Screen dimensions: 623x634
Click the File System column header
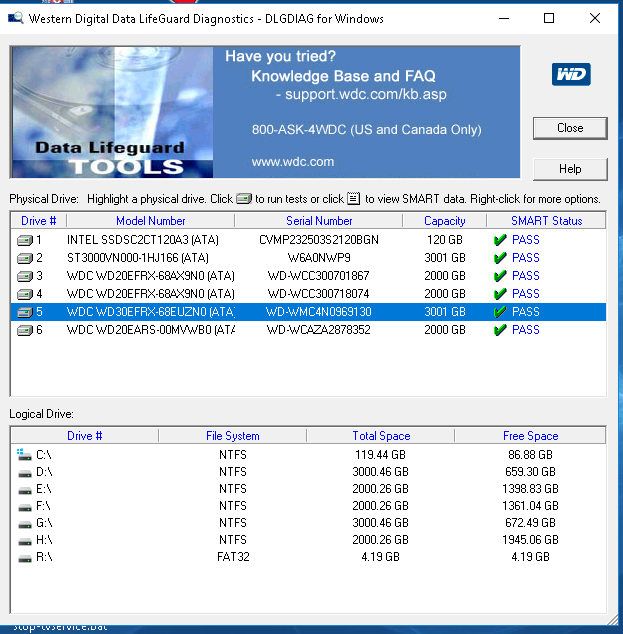232,436
